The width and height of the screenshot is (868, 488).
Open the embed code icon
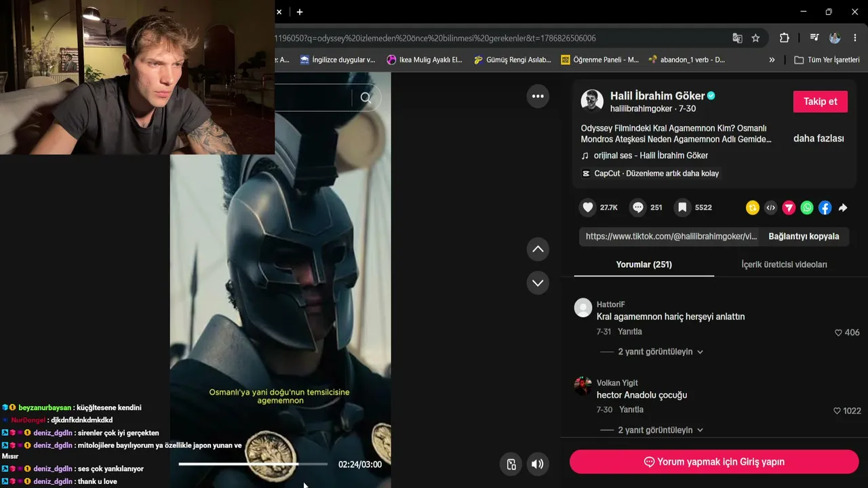tap(770, 208)
